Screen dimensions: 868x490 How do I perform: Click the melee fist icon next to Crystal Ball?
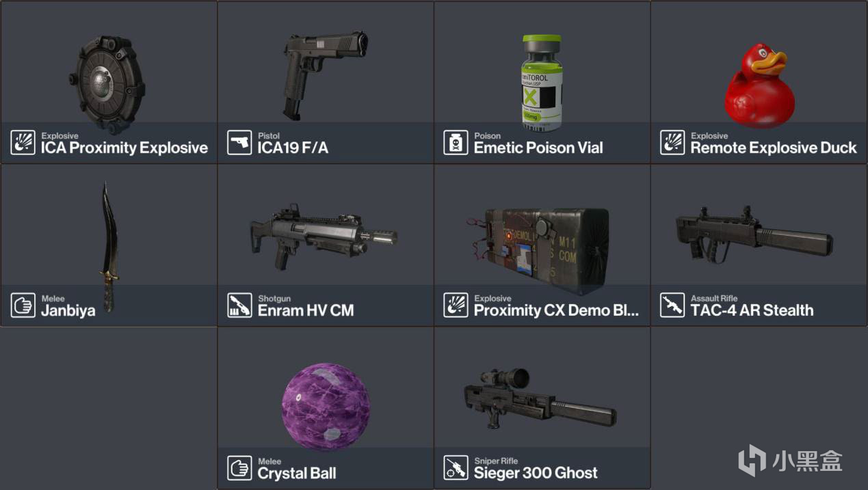[x=239, y=467]
